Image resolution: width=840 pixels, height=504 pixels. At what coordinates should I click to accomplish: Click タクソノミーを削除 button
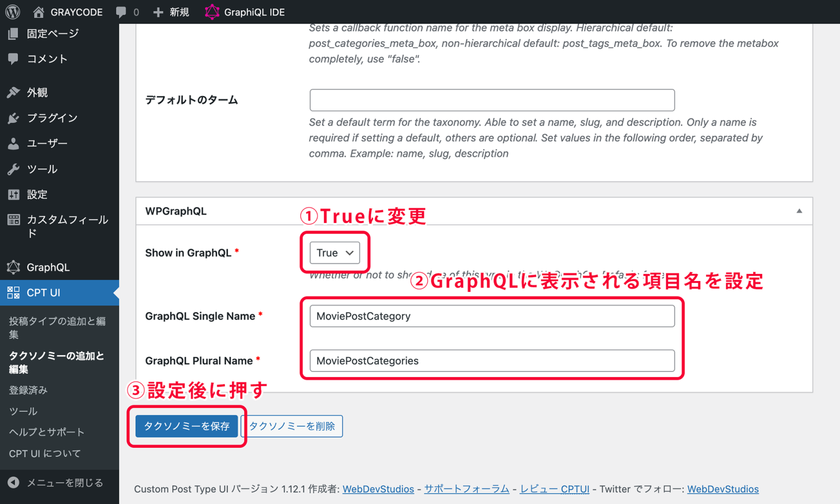[292, 426]
